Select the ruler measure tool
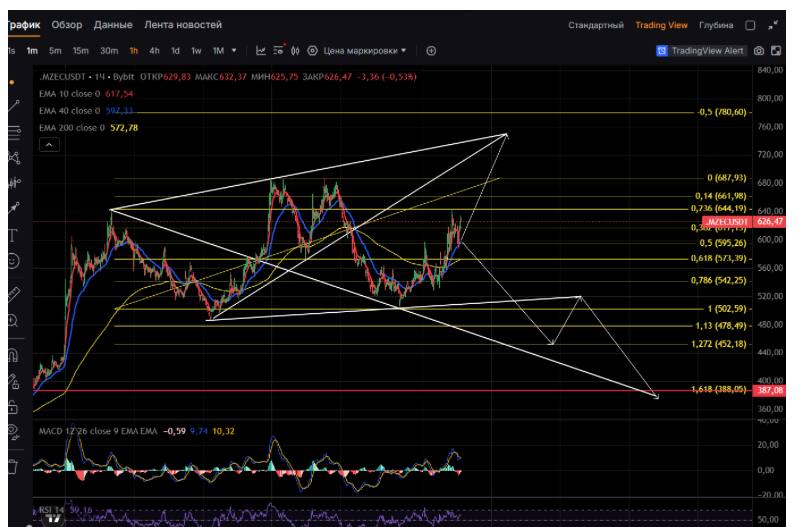Screen dimensions: 812x527 tap(14, 294)
